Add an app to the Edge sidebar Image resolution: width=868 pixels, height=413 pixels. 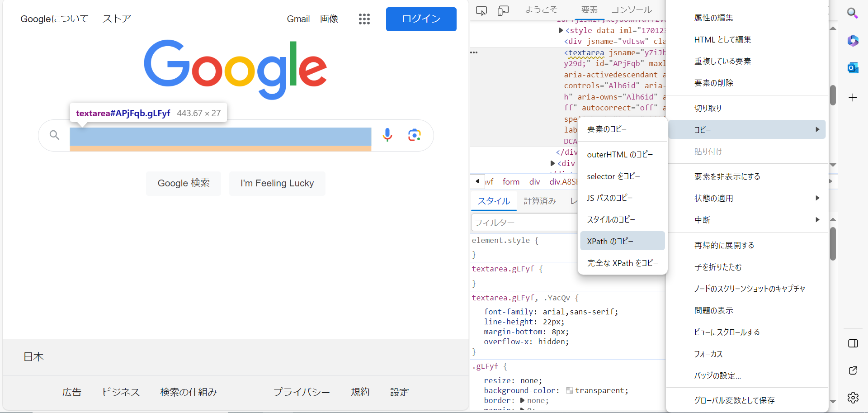tap(853, 97)
